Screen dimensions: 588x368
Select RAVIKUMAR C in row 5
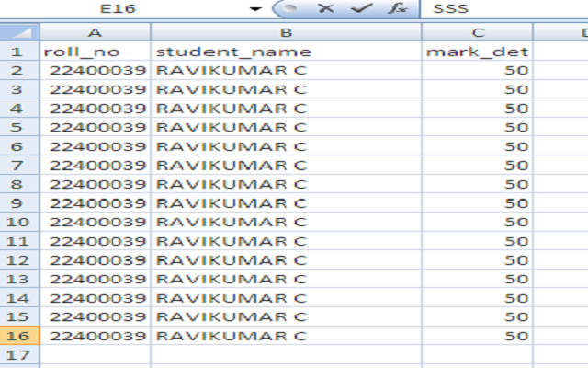[286, 127]
